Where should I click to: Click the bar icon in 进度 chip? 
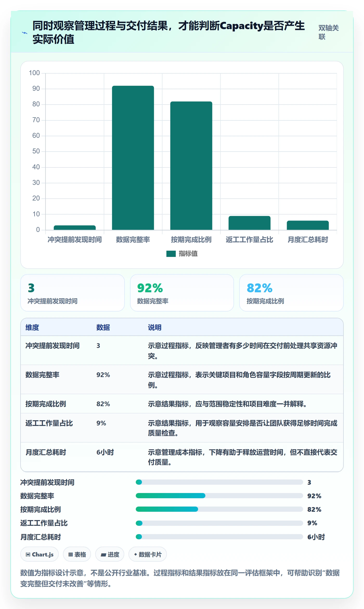(103, 555)
